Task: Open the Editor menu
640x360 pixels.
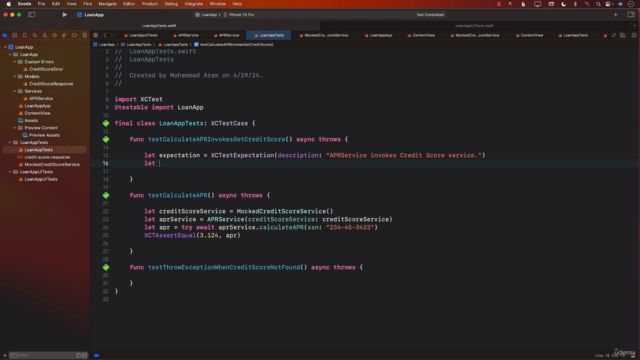Action: pos(129,4)
